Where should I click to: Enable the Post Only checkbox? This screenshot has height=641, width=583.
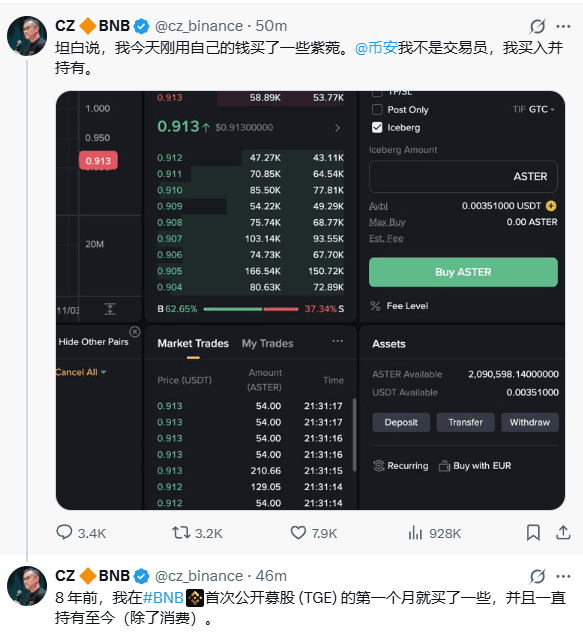(377, 110)
